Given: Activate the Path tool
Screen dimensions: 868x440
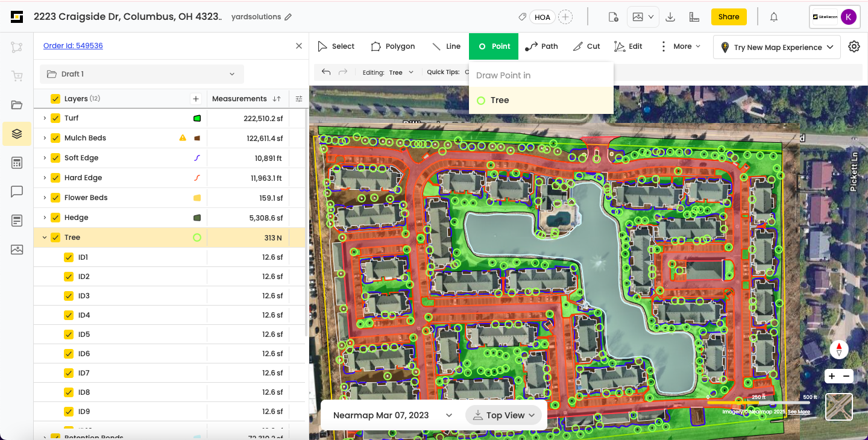Looking at the screenshot, I should pos(541,46).
